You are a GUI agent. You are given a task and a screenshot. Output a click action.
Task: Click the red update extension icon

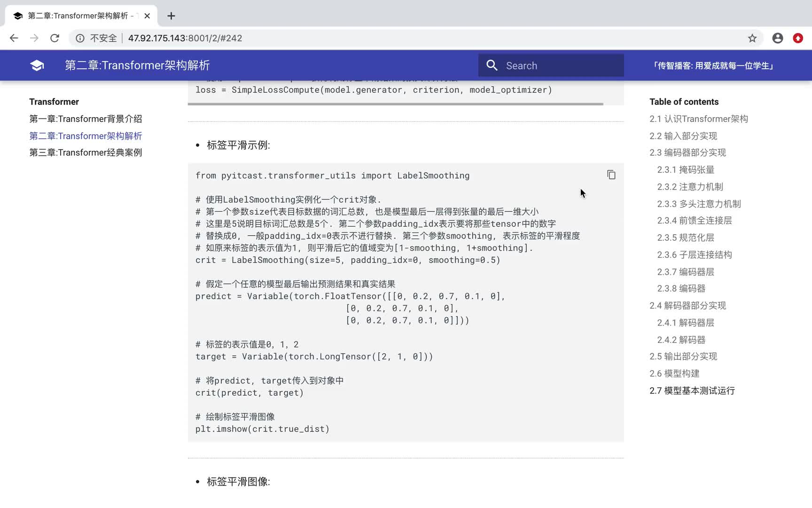click(798, 38)
